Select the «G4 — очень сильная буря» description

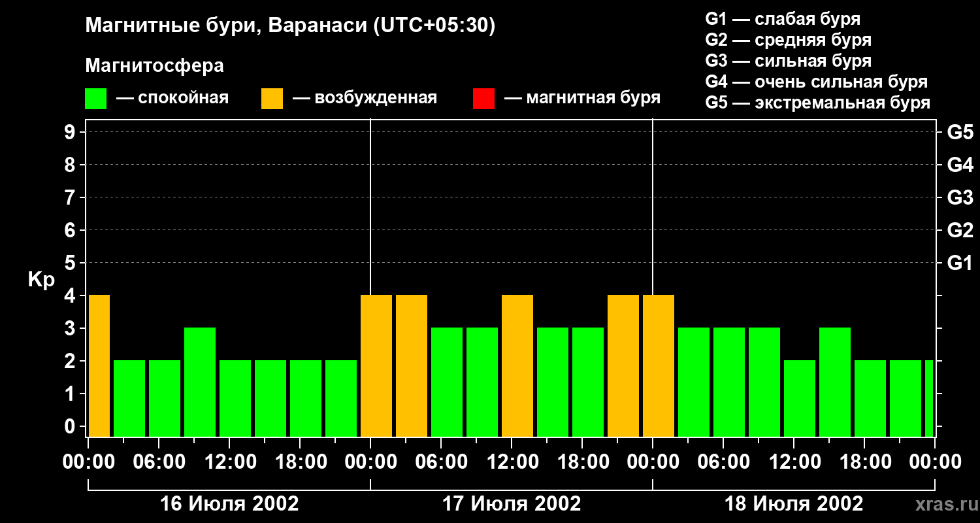click(816, 82)
